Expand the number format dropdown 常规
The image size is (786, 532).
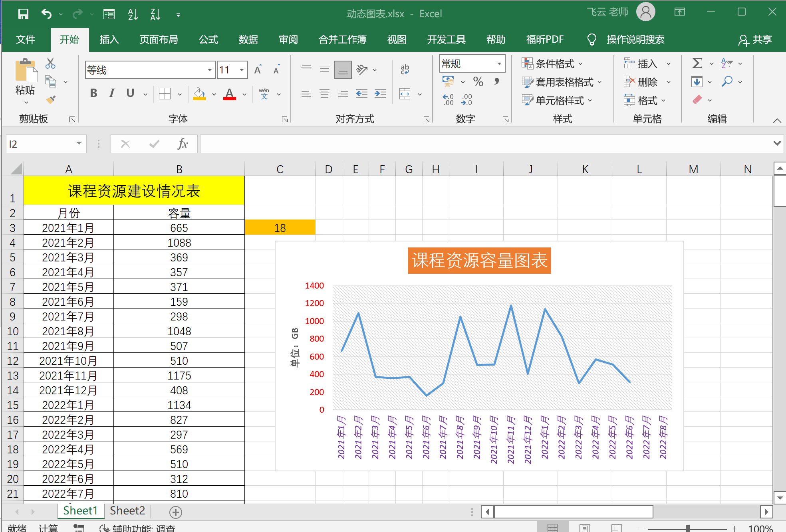click(499, 64)
